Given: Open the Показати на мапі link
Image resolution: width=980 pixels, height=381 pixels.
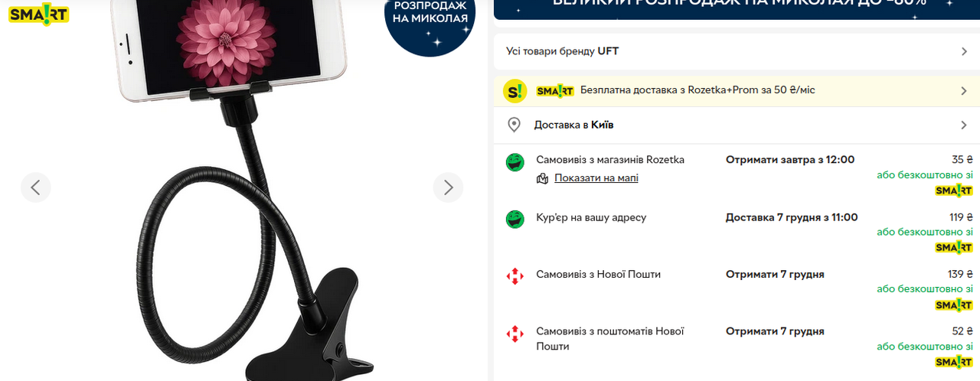Looking at the screenshot, I should click(x=596, y=178).
